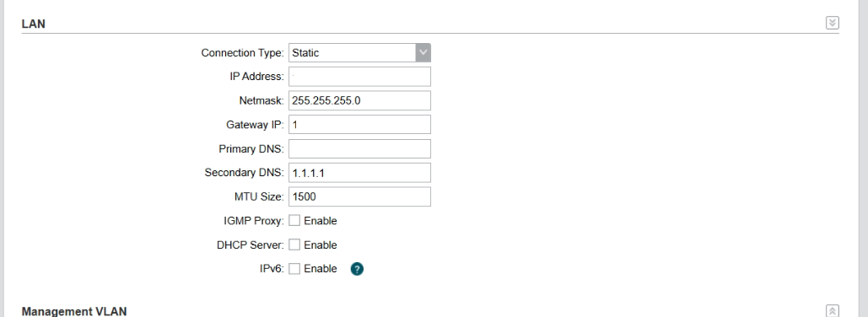Image resolution: width=868 pixels, height=317 pixels.
Task: Click the IP Address input field
Action: pyautogui.click(x=359, y=77)
